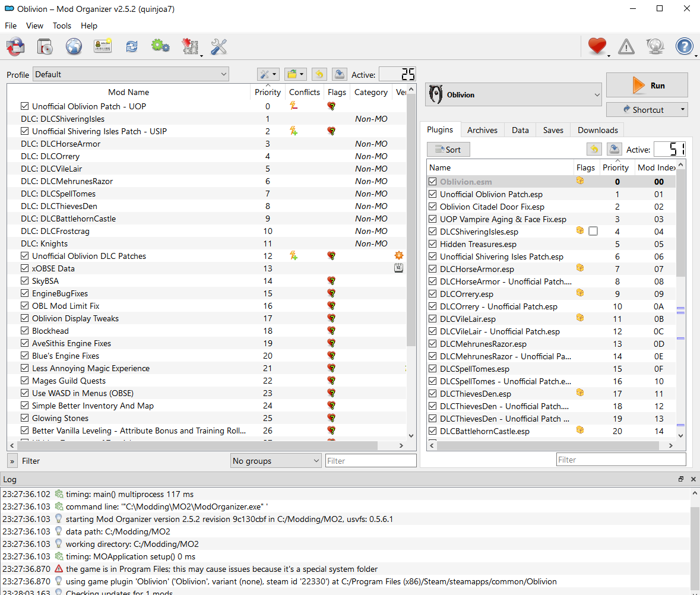
Task: Uncheck Unofficial Oblivion Patch - UOP mod
Action: point(24,106)
